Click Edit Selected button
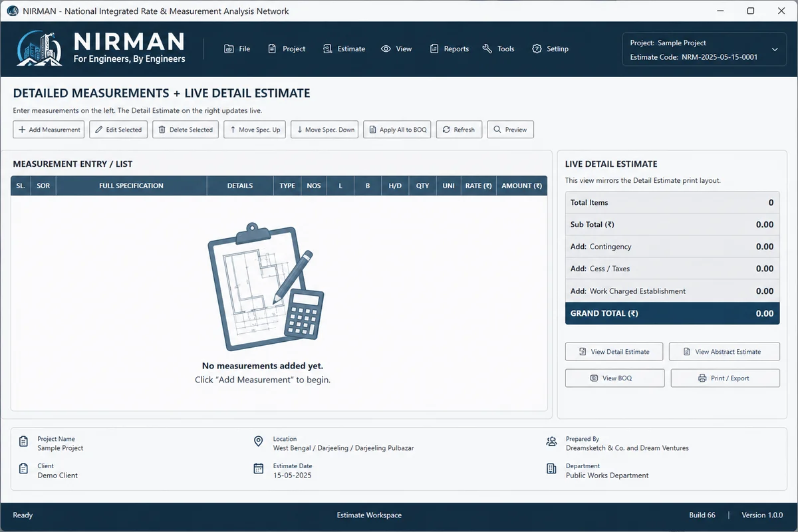Viewport: 798px width, 532px height. [118, 130]
